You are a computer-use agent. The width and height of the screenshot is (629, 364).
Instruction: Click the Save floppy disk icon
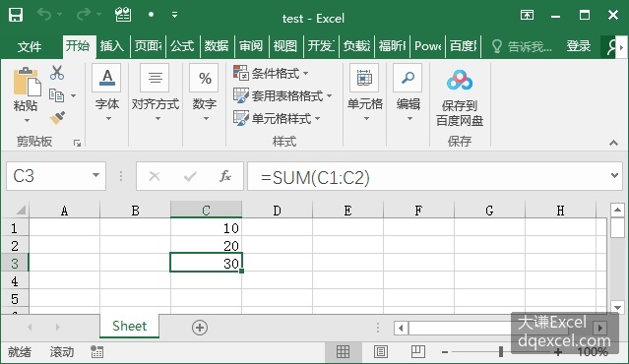coord(16,15)
